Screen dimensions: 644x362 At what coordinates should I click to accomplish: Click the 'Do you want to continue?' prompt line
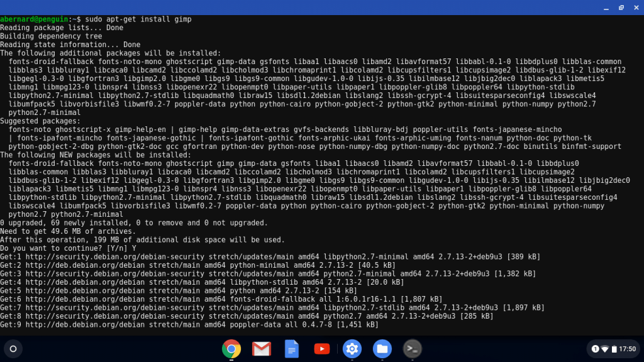pyautogui.click(x=68, y=248)
